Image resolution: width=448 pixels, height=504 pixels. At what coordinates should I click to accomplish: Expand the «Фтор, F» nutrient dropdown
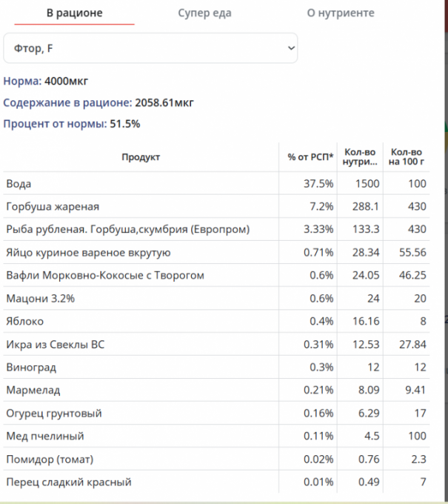pyautogui.click(x=150, y=48)
